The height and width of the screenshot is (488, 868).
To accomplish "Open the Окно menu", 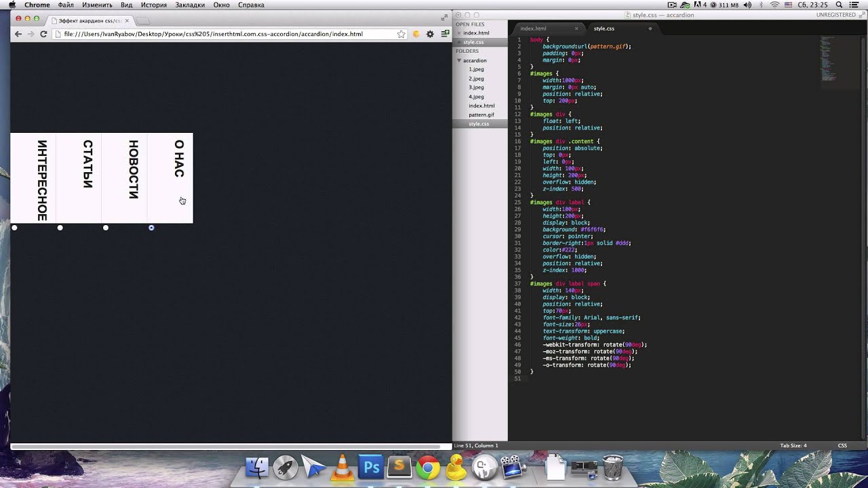I will (221, 5).
